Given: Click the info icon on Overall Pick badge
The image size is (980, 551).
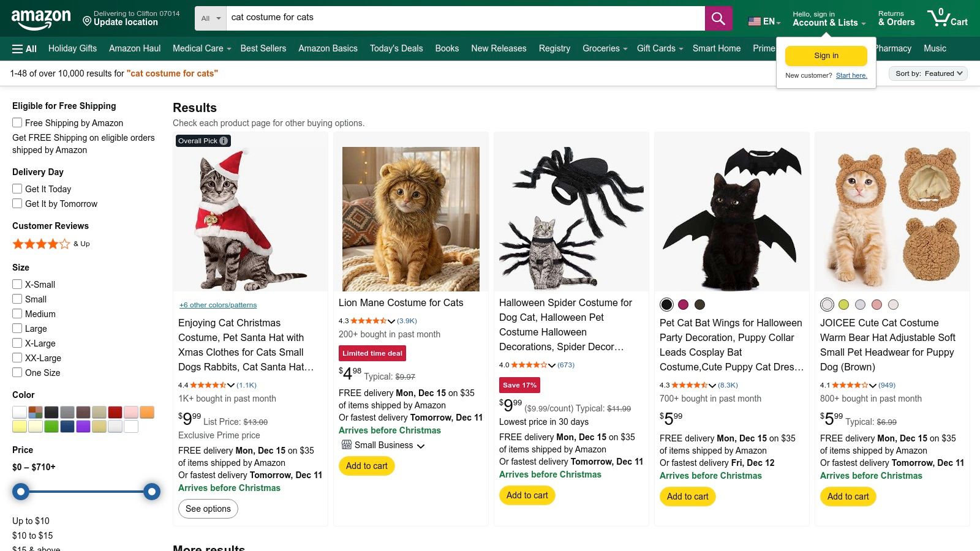Looking at the screenshot, I should pyautogui.click(x=223, y=140).
